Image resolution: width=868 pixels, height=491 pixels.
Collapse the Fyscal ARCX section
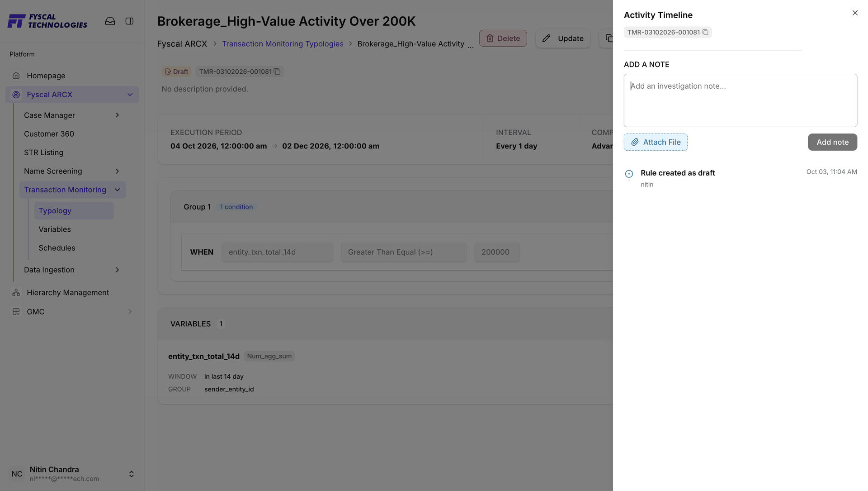(130, 95)
